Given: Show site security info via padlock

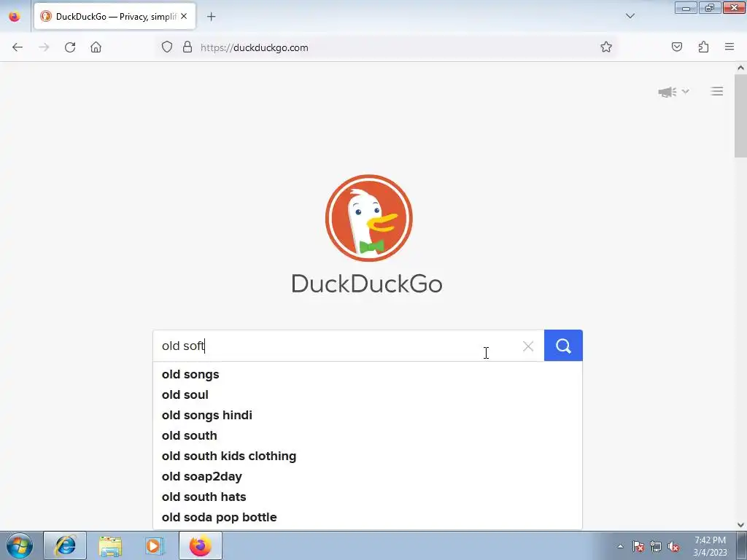Looking at the screenshot, I should (187, 47).
